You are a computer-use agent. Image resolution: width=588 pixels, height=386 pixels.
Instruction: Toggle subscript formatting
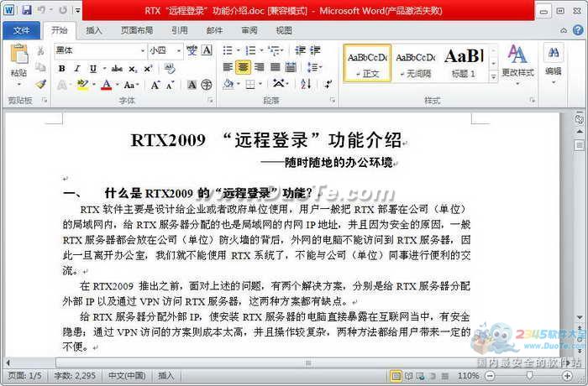(133, 69)
